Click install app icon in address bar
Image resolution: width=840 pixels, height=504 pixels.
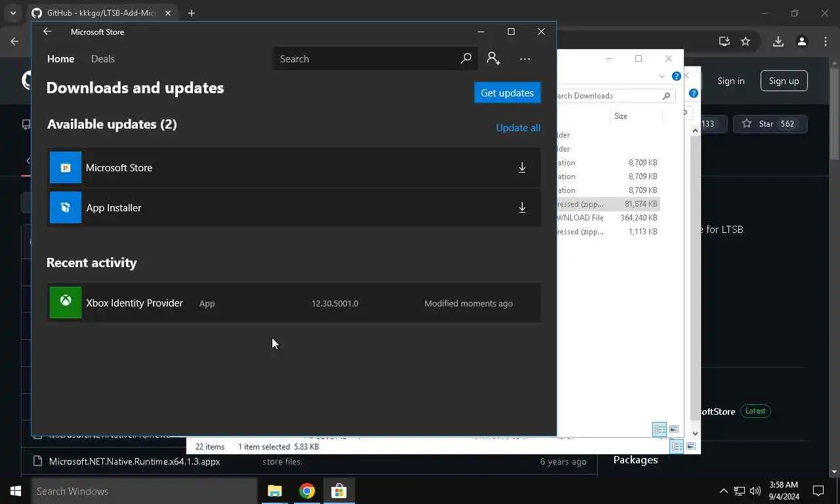point(724,41)
